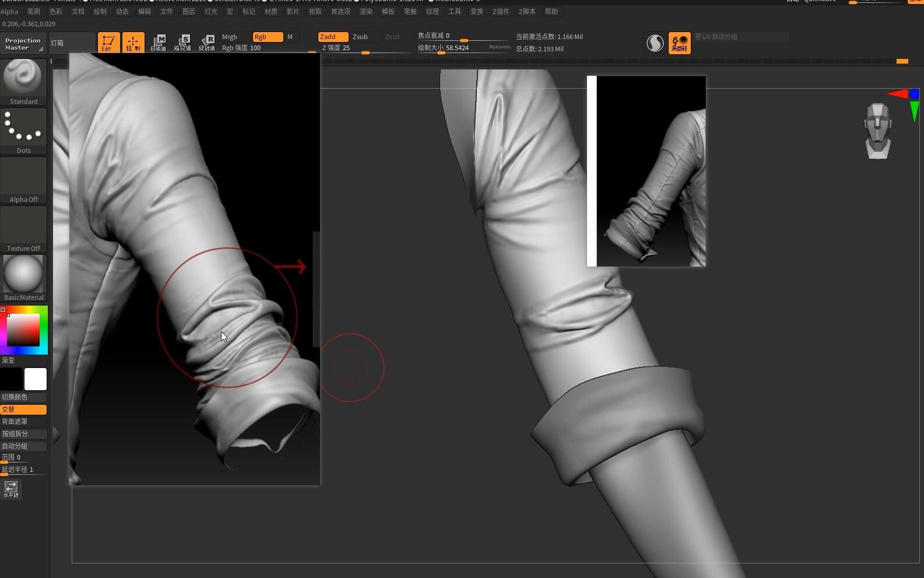
Task: Enable Mrgb painting mode
Action: (235, 37)
